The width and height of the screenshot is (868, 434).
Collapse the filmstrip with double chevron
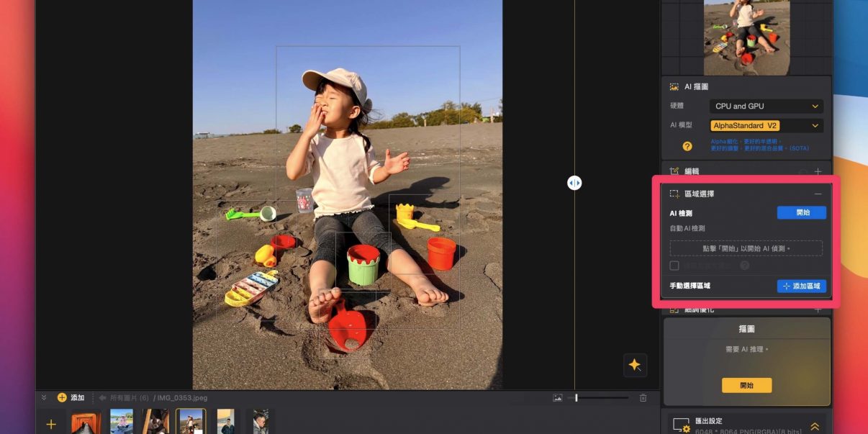[44, 398]
